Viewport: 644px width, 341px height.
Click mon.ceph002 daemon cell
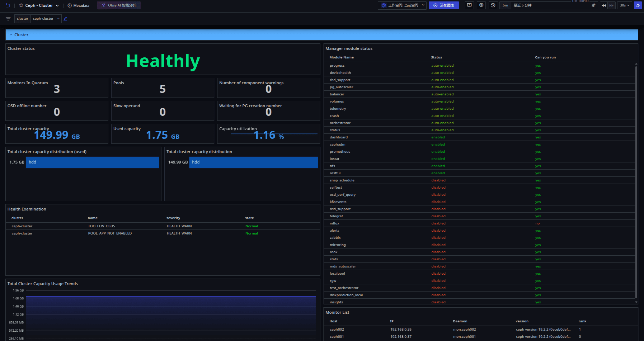coord(464,330)
